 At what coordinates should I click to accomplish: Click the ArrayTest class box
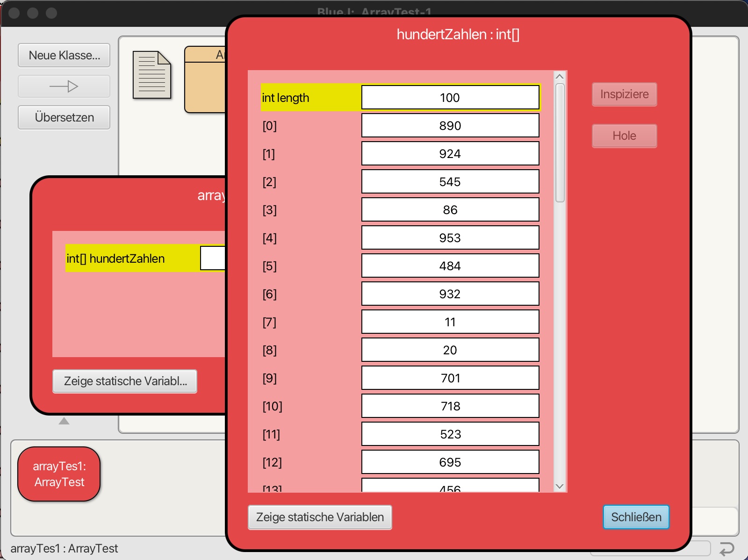206,79
